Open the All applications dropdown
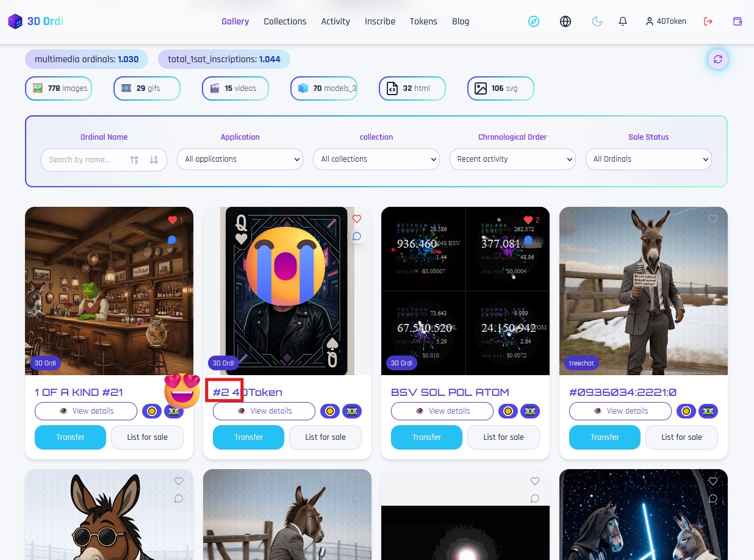 point(240,159)
